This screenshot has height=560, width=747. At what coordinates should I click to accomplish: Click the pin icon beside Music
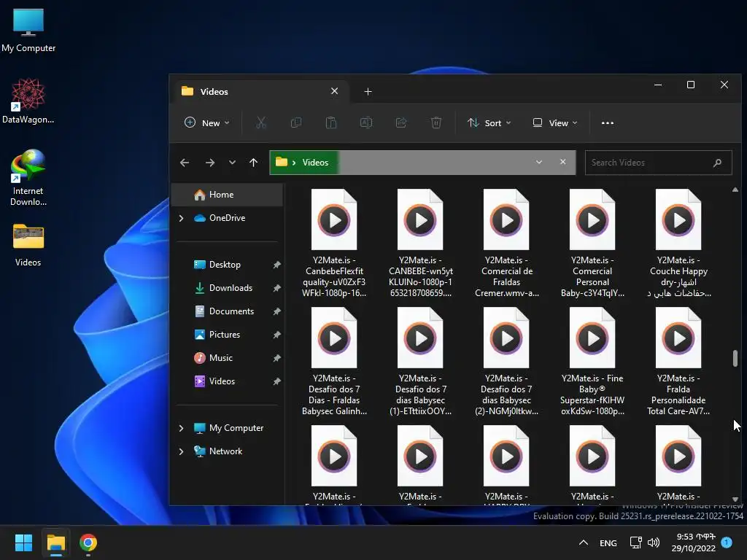tap(276, 358)
